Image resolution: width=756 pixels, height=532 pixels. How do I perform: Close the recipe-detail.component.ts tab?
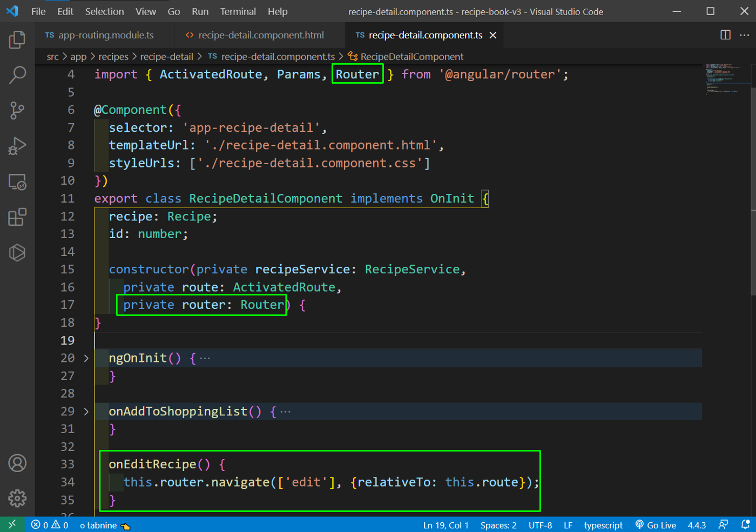point(492,35)
